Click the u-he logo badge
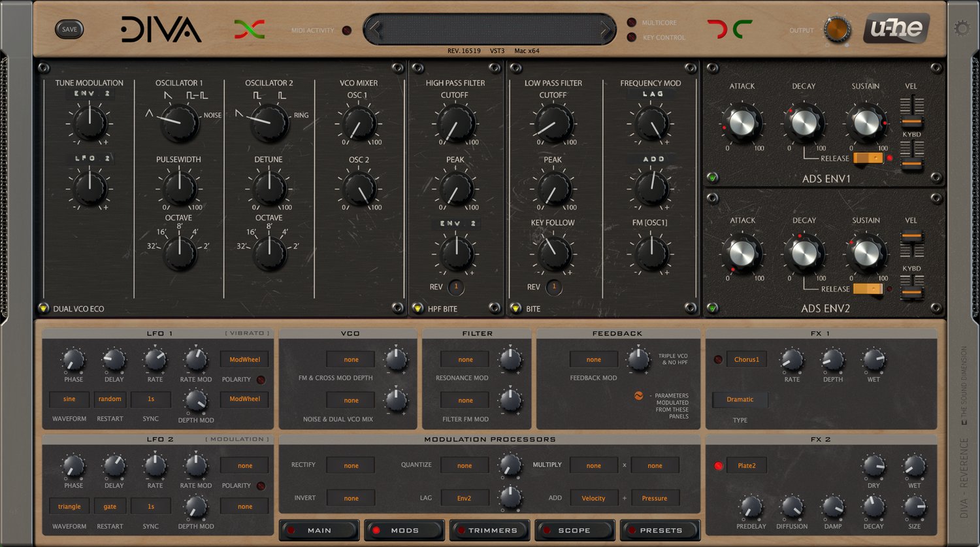The height and width of the screenshot is (547, 980). [x=896, y=29]
